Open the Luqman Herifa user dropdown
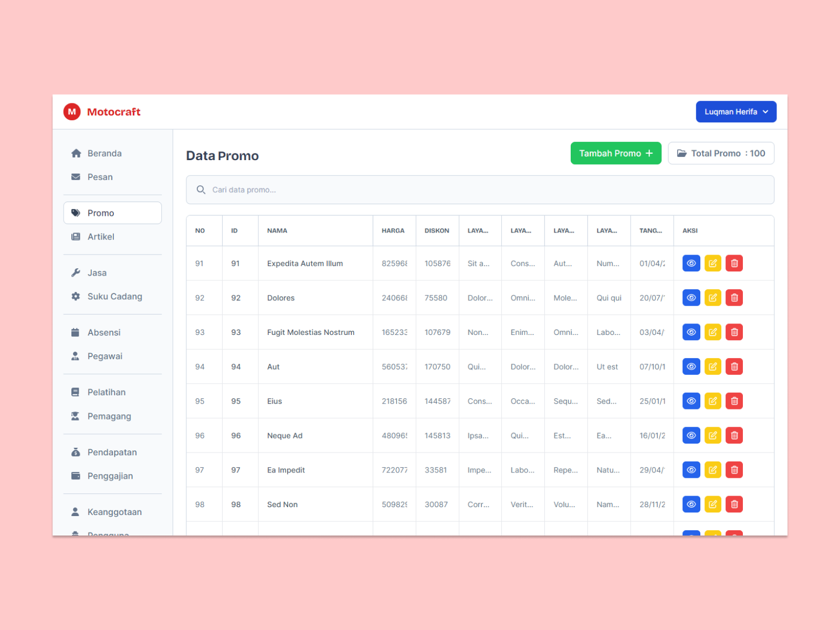The width and height of the screenshot is (840, 630). [736, 112]
